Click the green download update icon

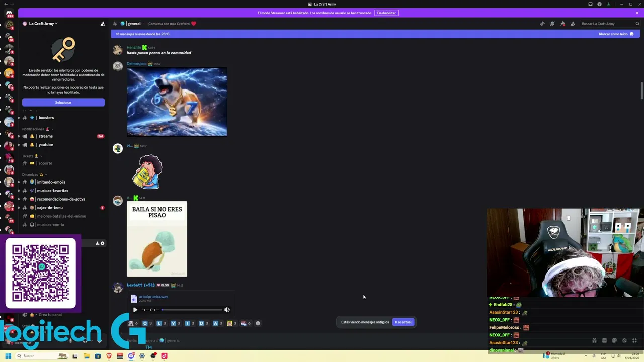[608, 4]
